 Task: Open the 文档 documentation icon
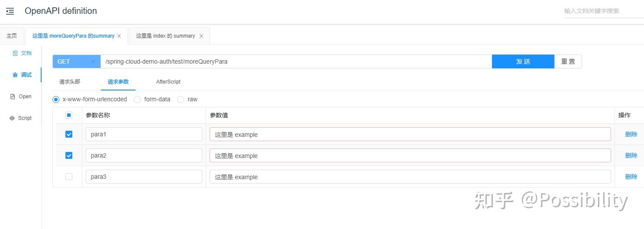point(15,53)
